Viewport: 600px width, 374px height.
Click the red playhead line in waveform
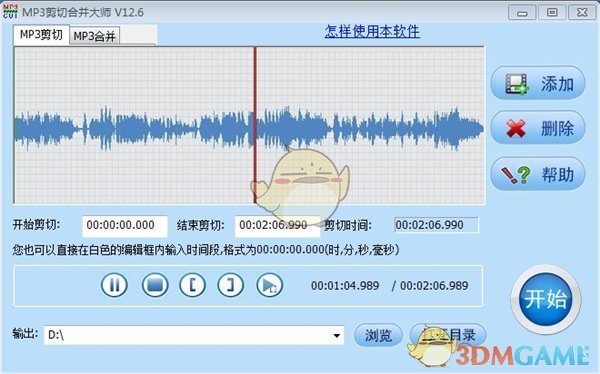(255, 126)
